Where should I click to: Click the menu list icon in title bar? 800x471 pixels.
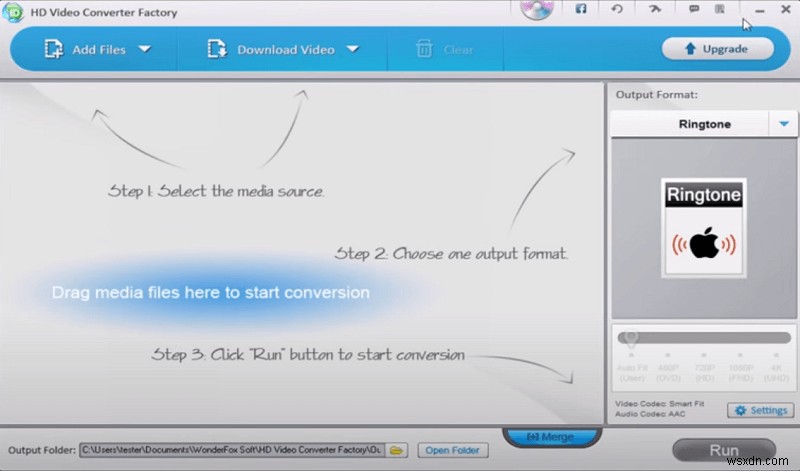tap(719, 9)
